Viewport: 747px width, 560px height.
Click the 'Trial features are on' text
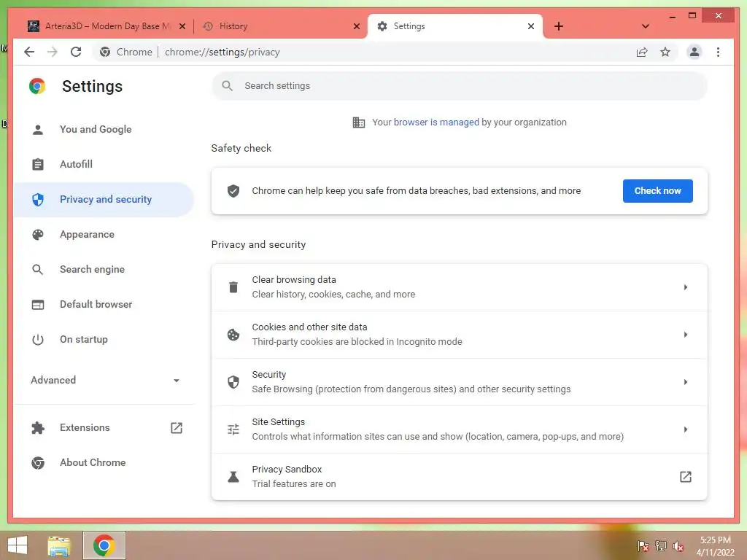point(294,484)
